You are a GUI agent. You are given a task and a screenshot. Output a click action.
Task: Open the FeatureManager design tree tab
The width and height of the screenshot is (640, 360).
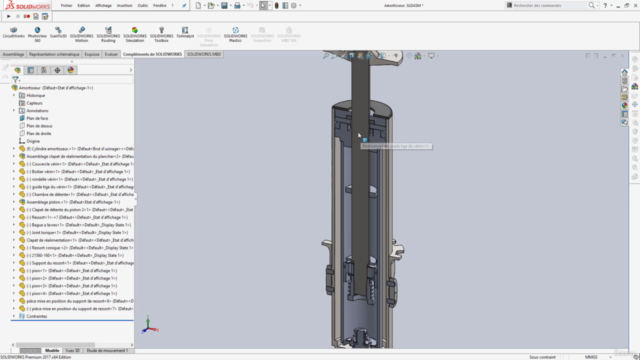(x=18, y=70)
